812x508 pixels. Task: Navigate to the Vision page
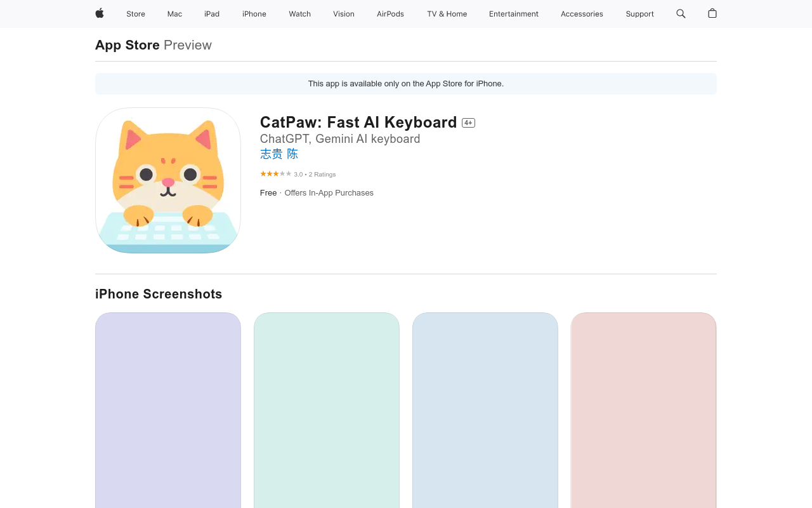pos(344,14)
